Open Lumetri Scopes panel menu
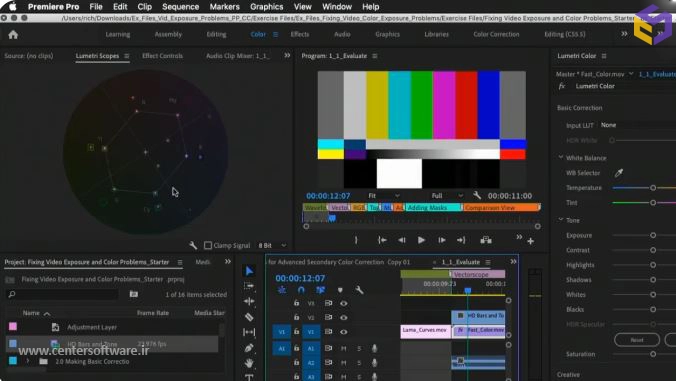Image resolution: width=676 pixels, height=381 pixels. tap(126, 56)
